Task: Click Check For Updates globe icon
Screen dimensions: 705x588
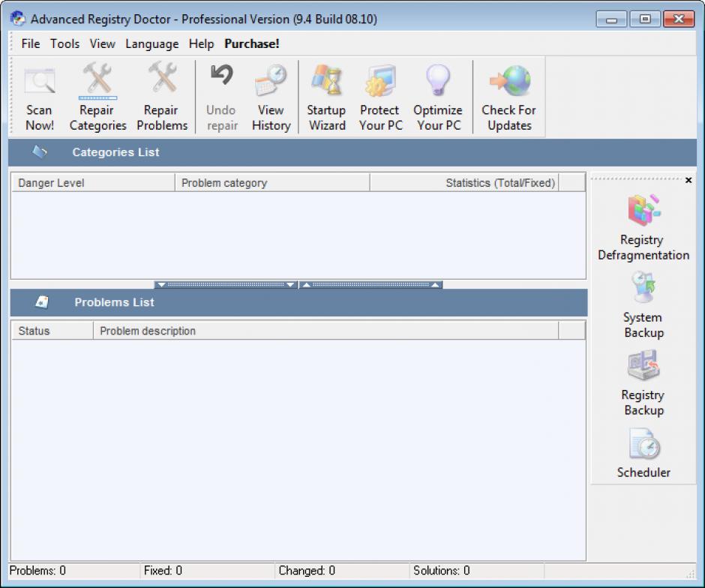Action: [x=510, y=81]
